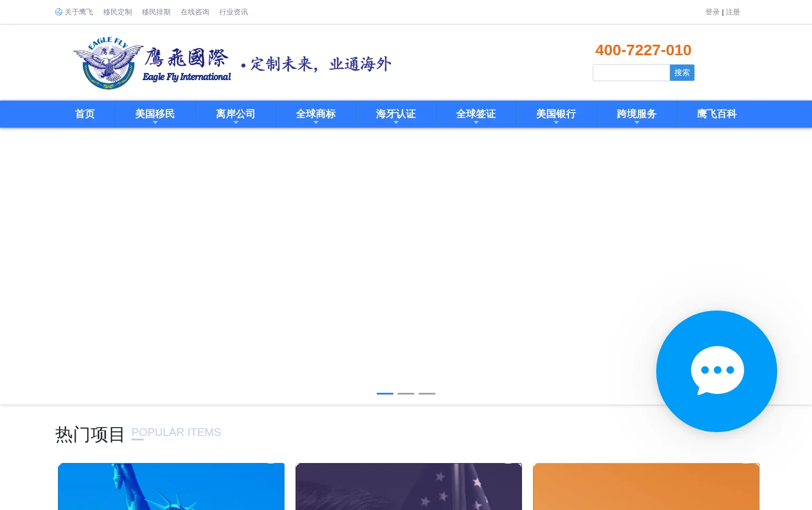
Task: Go to the 首页 home tab
Action: [85, 114]
